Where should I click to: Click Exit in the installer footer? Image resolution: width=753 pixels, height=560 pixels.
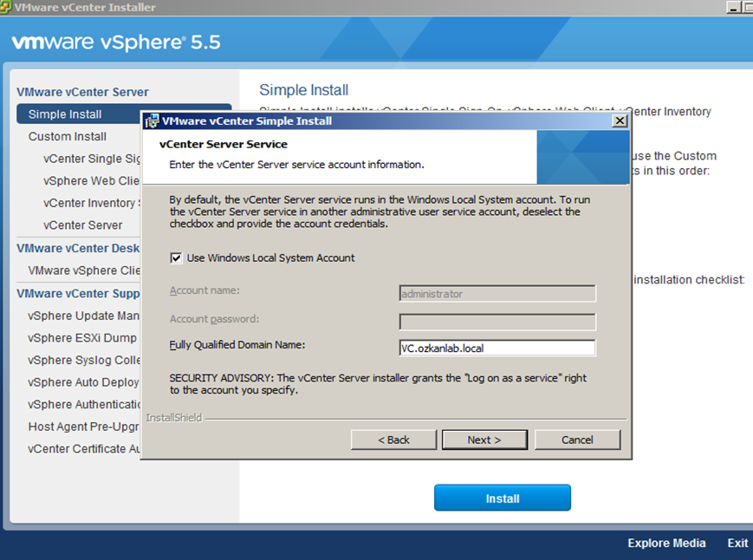pos(737,544)
